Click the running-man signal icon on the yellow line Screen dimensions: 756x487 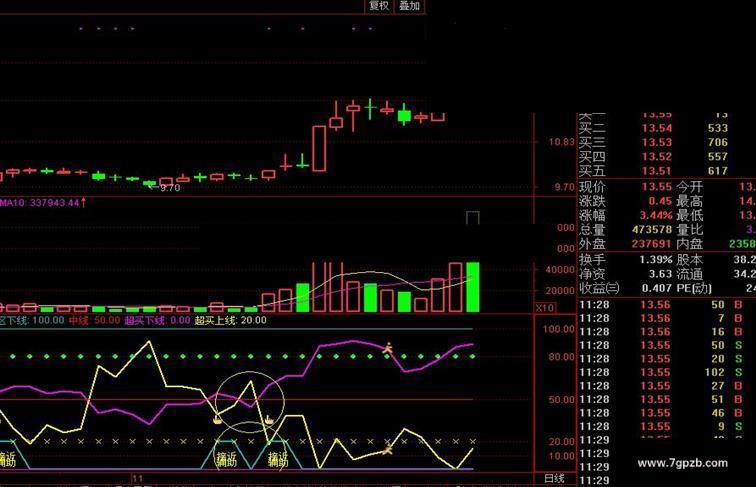387,450
